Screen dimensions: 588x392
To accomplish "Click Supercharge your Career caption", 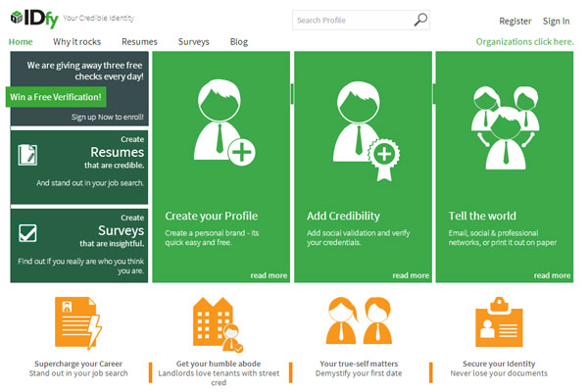I will tap(78, 364).
